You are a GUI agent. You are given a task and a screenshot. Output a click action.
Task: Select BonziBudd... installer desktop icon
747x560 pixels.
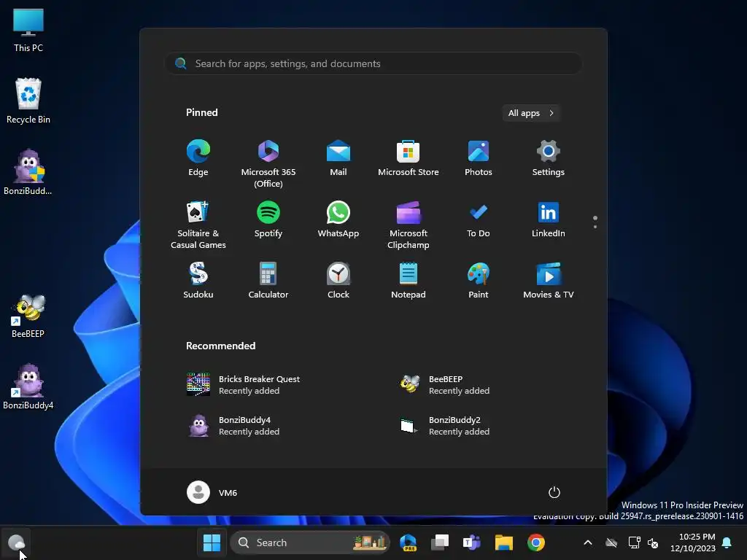[28, 172]
